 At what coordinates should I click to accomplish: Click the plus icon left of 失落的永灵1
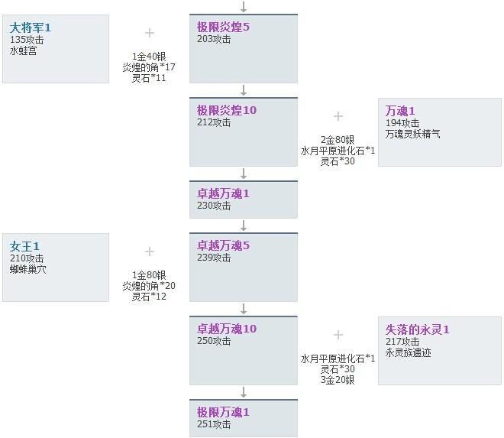click(x=338, y=335)
